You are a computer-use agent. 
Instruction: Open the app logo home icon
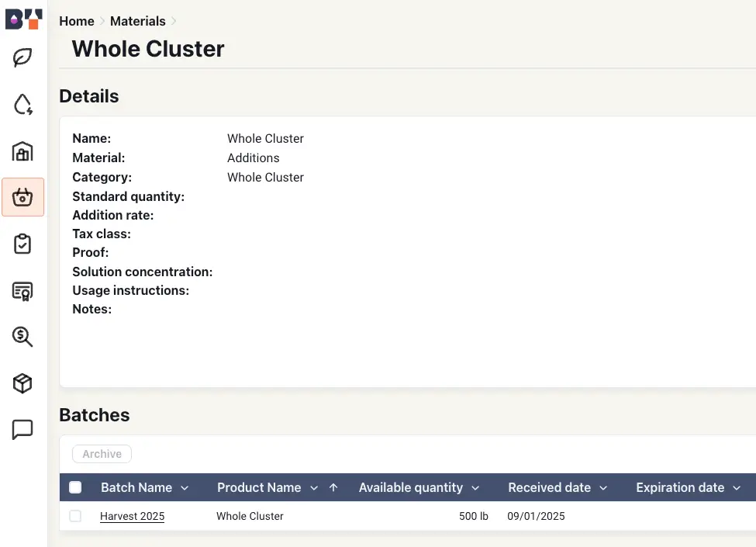23,19
